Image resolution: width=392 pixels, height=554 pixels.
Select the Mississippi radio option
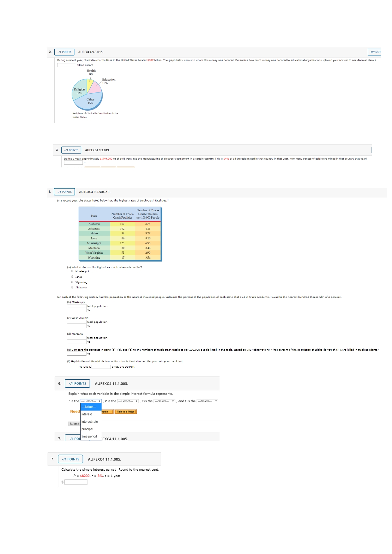pyautogui.click(x=72, y=271)
